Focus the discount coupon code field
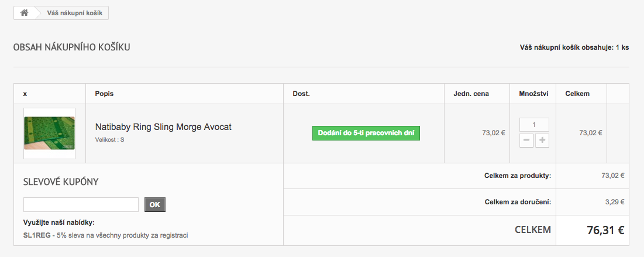 tap(81, 204)
